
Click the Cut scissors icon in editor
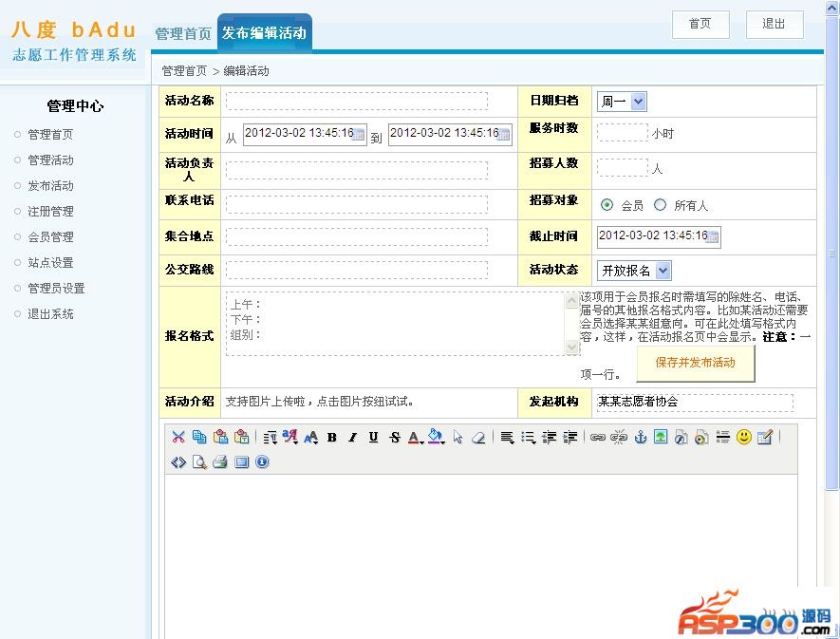coord(178,437)
